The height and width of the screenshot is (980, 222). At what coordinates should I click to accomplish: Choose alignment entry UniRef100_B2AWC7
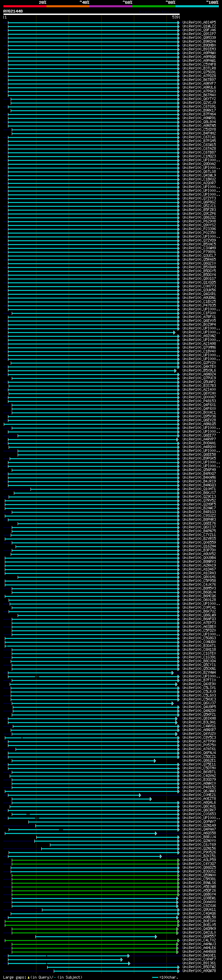(x=199, y=508)
